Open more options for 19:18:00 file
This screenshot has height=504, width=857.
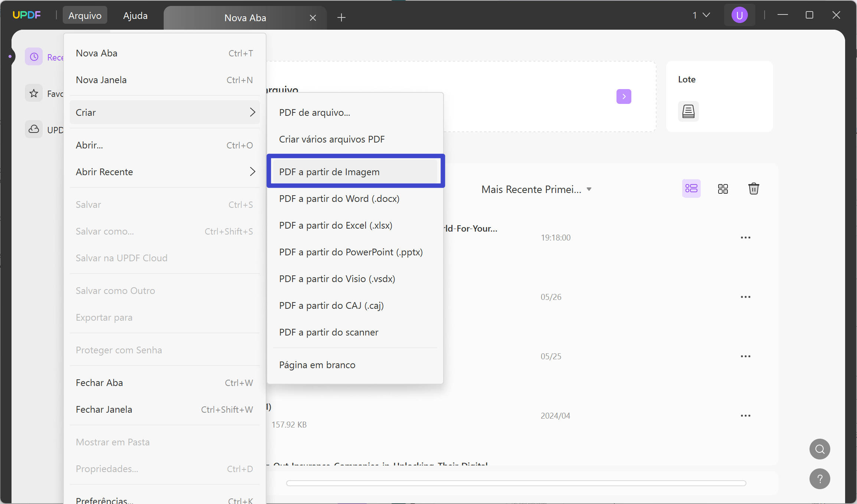[745, 238]
